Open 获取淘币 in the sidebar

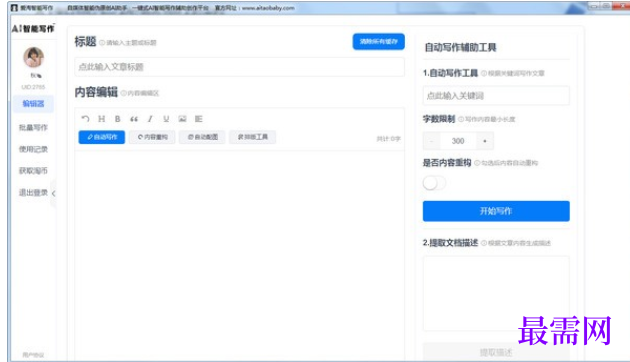[33, 171]
